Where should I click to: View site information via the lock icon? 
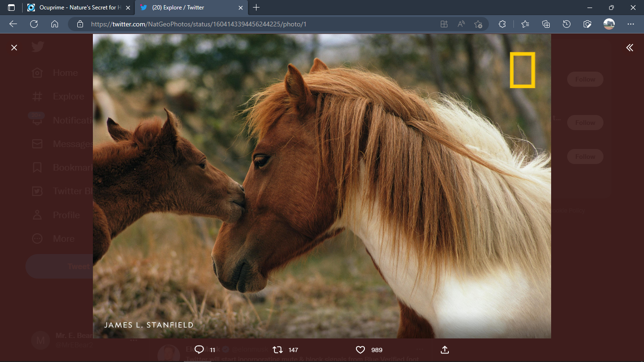click(x=80, y=24)
